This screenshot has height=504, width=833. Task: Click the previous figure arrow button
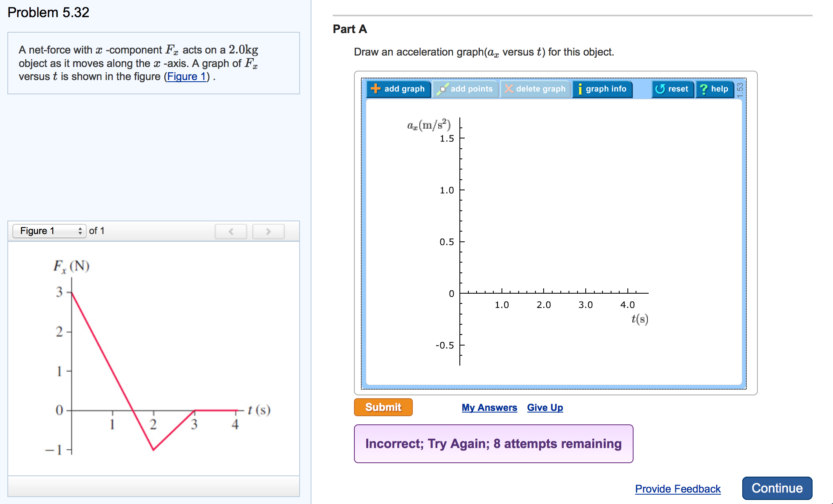tap(231, 231)
